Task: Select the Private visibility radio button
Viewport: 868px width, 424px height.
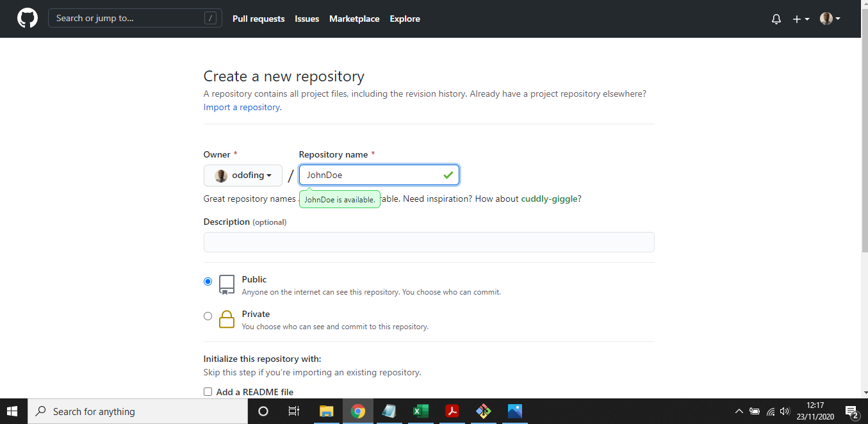Action: pyautogui.click(x=208, y=316)
